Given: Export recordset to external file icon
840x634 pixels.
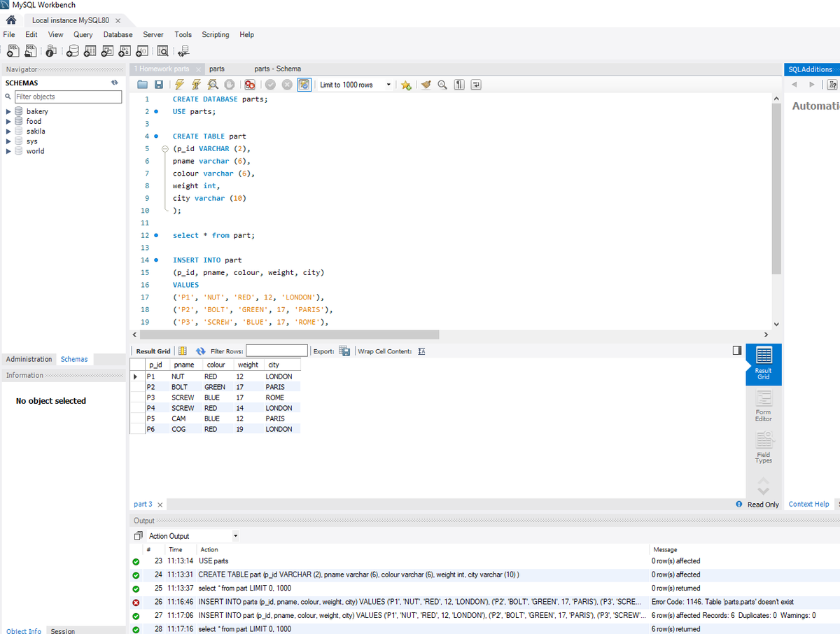Looking at the screenshot, I should pyautogui.click(x=344, y=351).
